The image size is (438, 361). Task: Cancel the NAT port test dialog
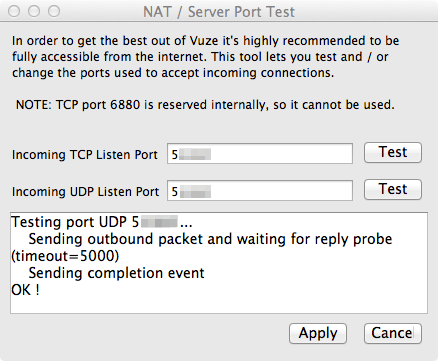(393, 333)
